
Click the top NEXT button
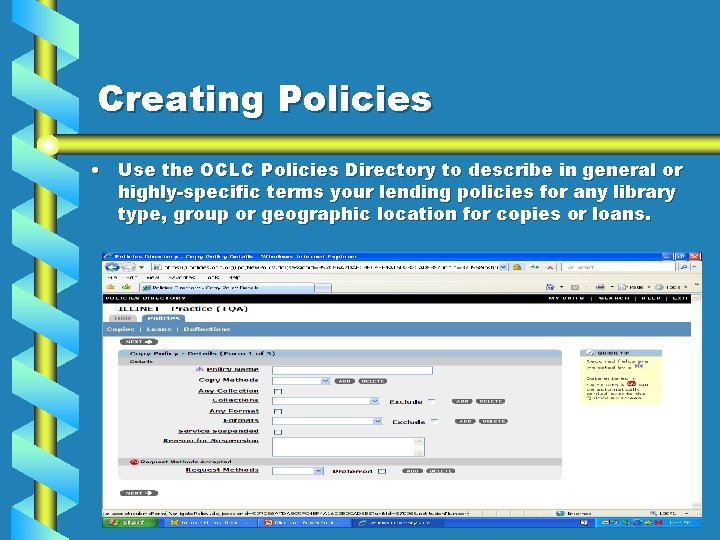tap(139, 342)
